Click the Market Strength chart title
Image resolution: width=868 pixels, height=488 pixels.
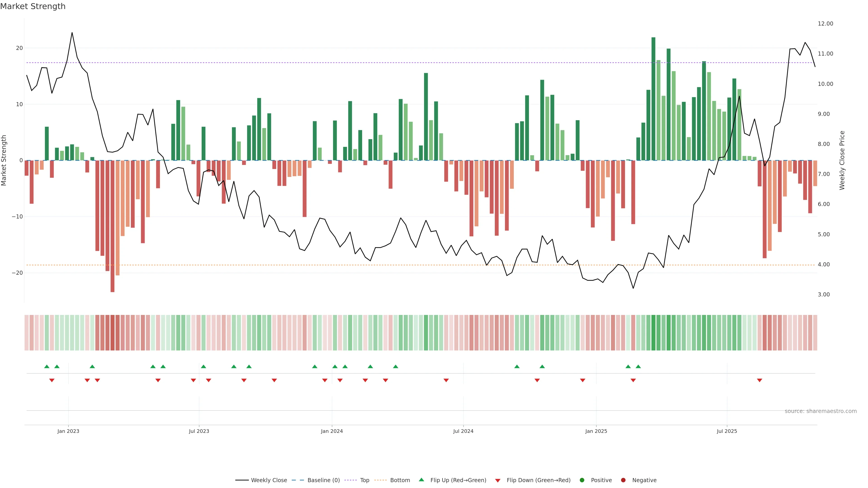33,6
